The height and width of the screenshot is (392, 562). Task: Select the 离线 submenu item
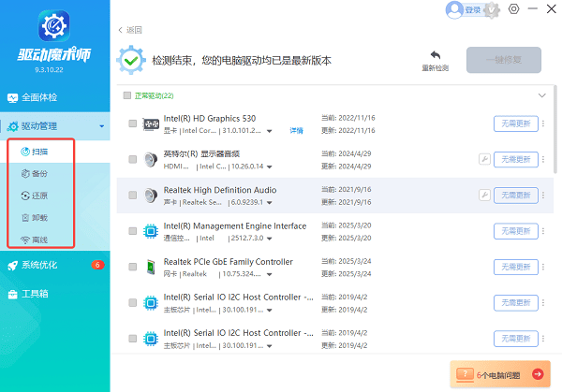[41, 240]
